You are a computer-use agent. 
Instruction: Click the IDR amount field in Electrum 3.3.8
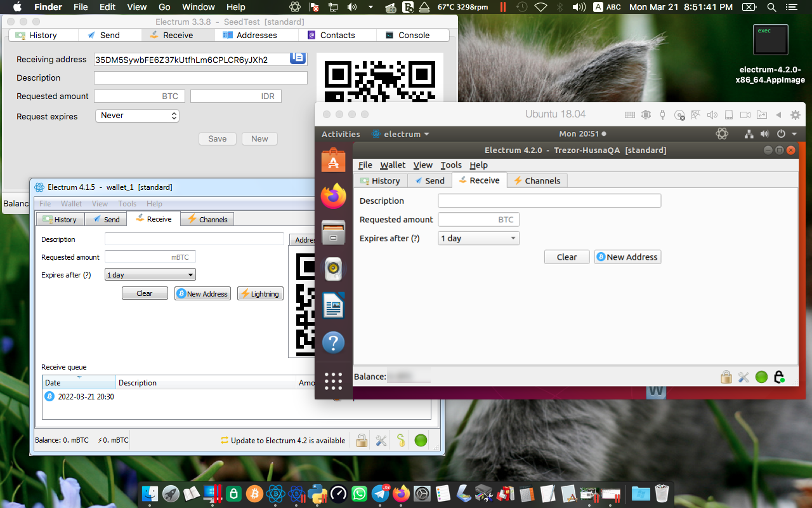click(236, 97)
